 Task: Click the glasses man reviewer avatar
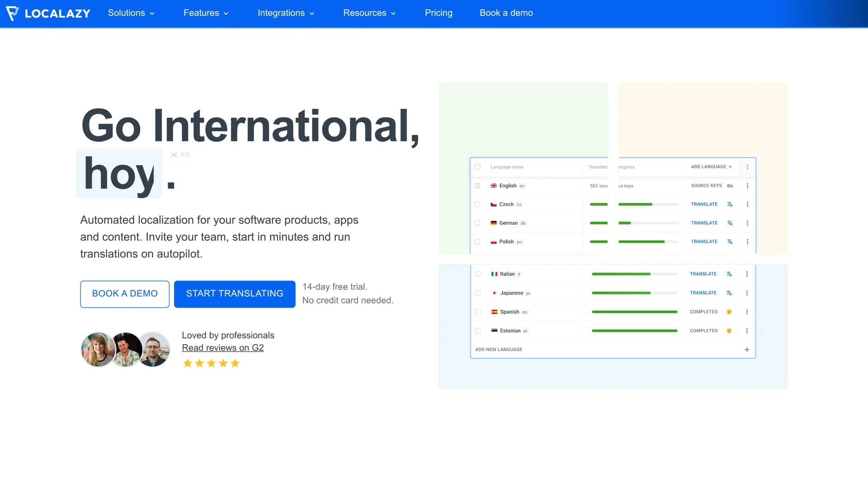[154, 349]
